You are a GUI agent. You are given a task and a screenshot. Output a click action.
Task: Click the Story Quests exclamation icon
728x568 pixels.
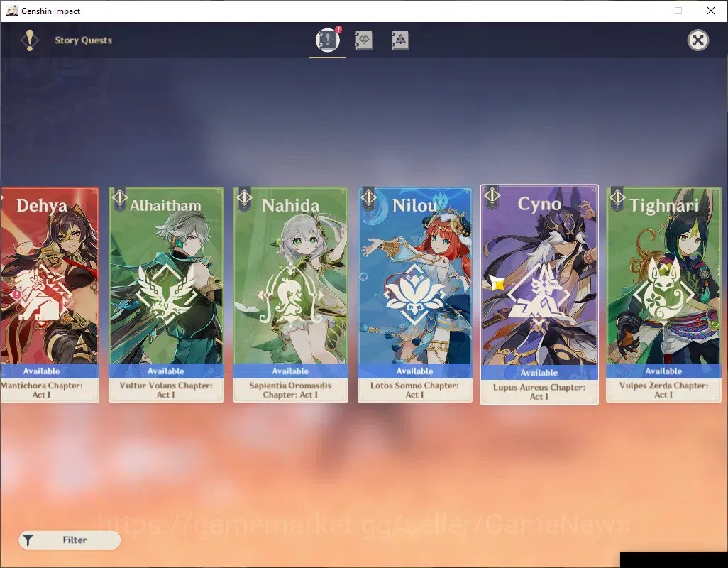(30, 40)
